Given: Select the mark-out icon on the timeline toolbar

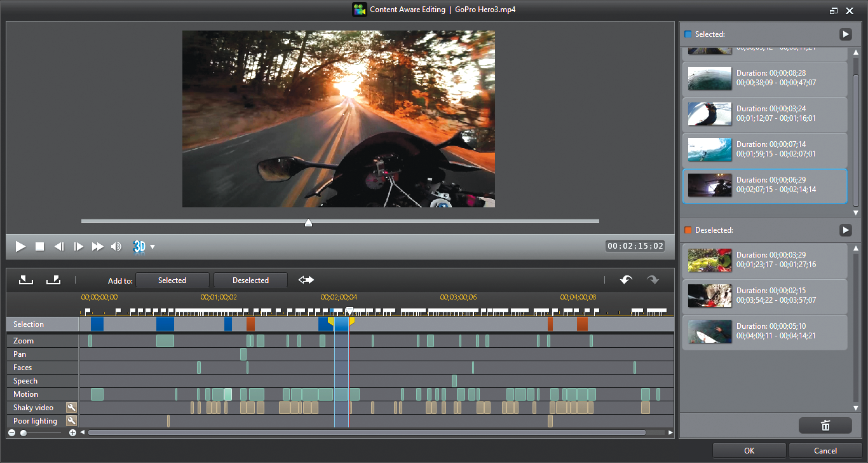Looking at the screenshot, I should click(53, 280).
